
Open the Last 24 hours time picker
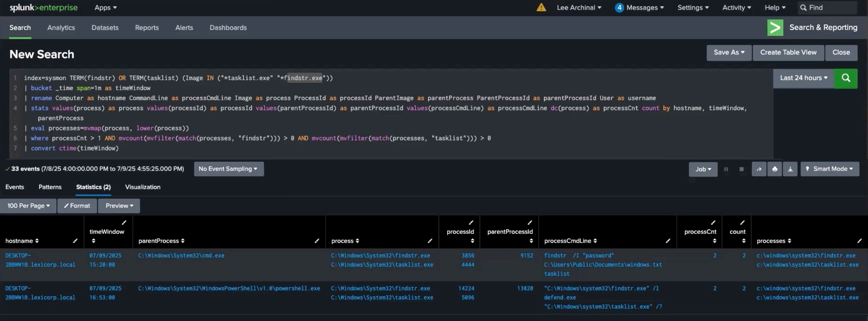click(x=803, y=78)
